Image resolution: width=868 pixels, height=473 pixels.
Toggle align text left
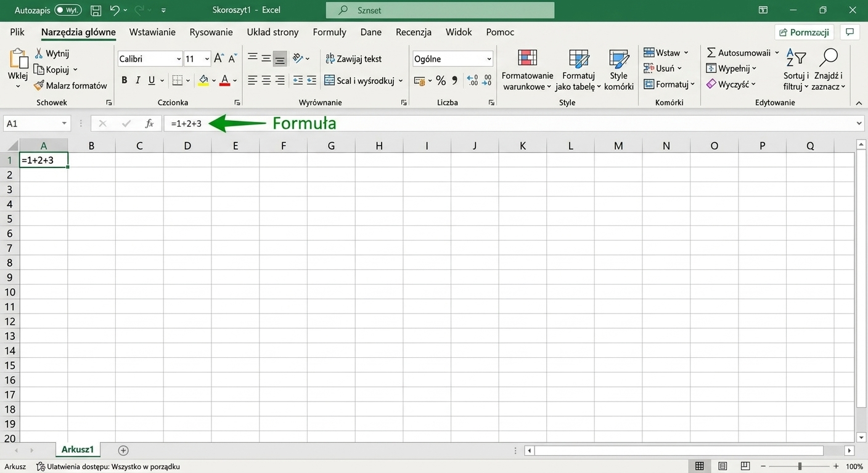(x=253, y=80)
